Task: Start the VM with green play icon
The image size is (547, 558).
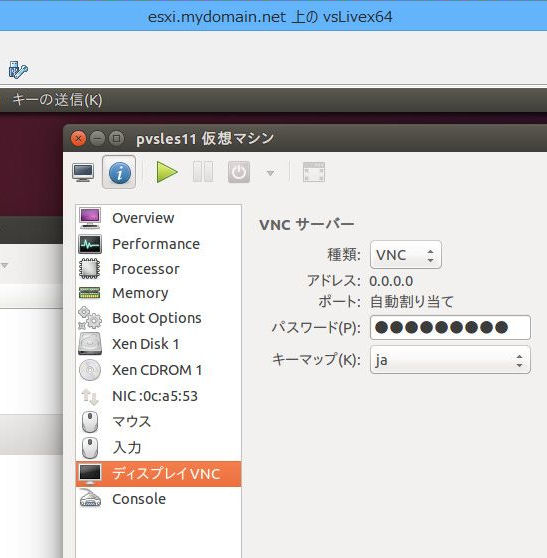Action: (x=167, y=172)
